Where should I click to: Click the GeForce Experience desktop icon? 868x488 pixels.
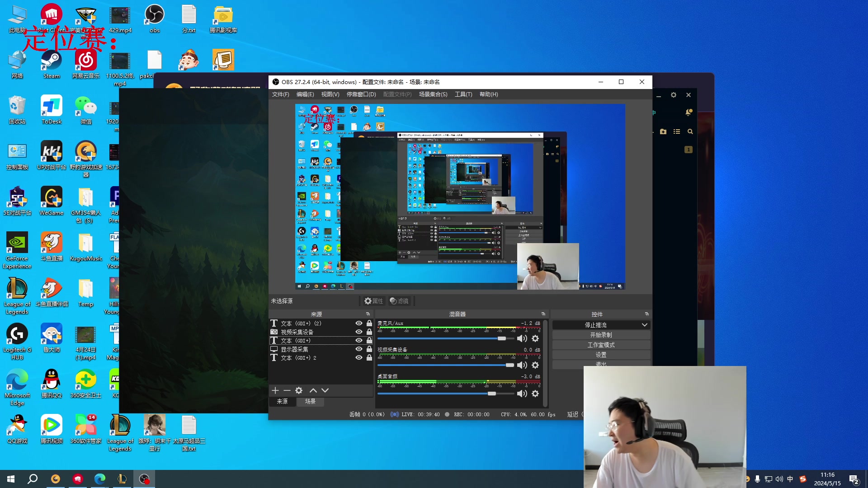(x=17, y=243)
